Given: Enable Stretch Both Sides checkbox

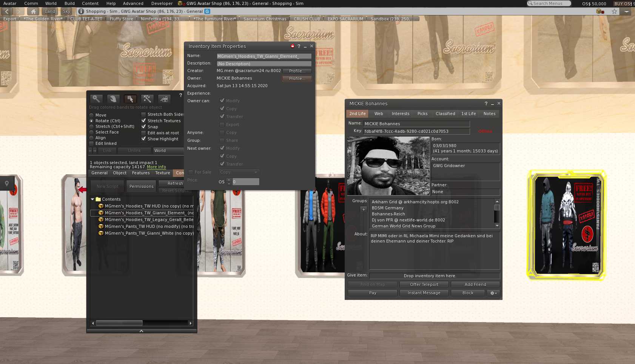Looking at the screenshot, I should pyautogui.click(x=143, y=114).
